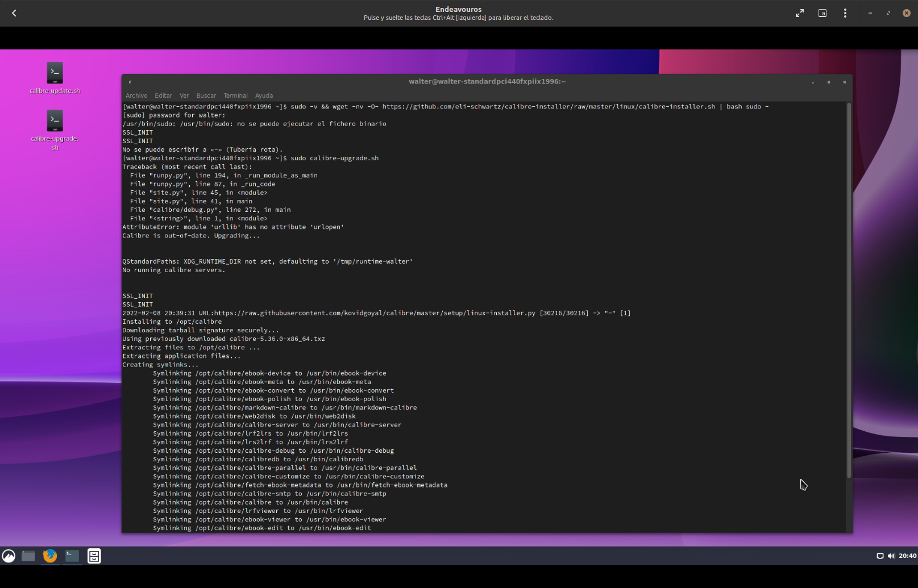Click the volume speaker tray icon
The image size is (918, 588).
[x=891, y=556]
